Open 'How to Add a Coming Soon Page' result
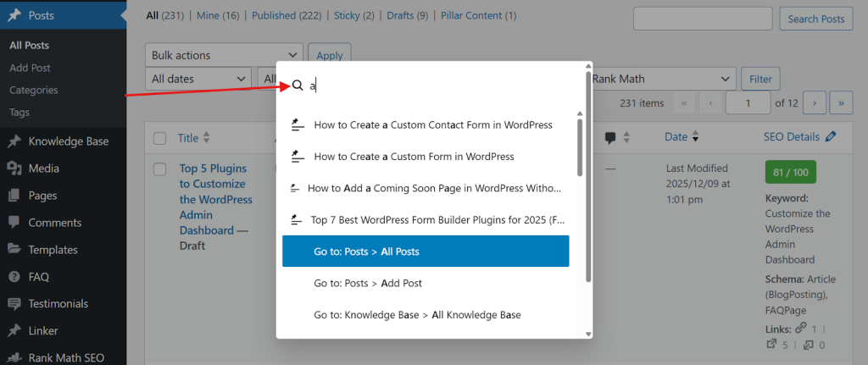The height and width of the screenshot is (365, 868). coord(426,189)
